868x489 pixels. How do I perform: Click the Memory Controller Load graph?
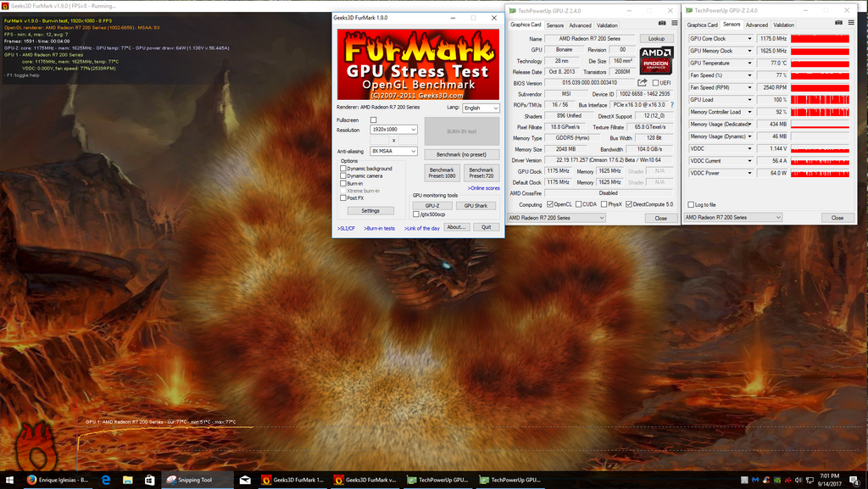(820, 112)
